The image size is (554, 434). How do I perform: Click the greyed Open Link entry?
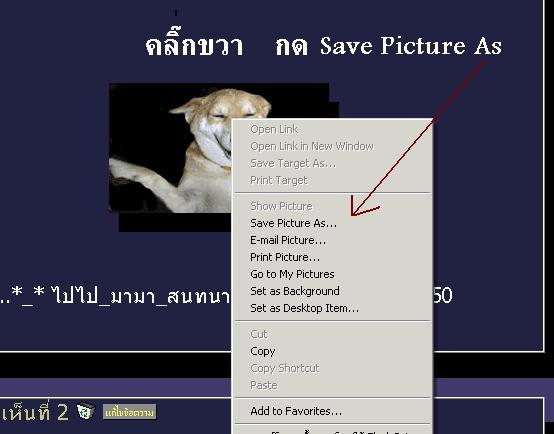(332, 129)
